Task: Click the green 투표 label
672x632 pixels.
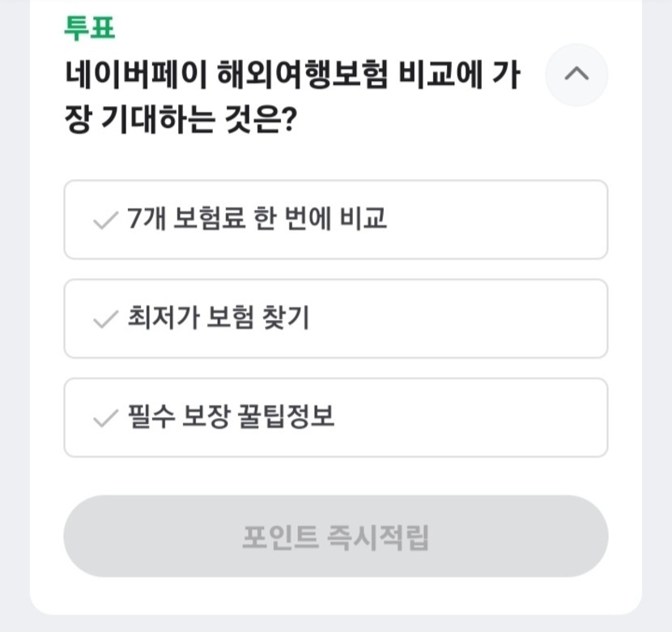Action: pos(89,28)
